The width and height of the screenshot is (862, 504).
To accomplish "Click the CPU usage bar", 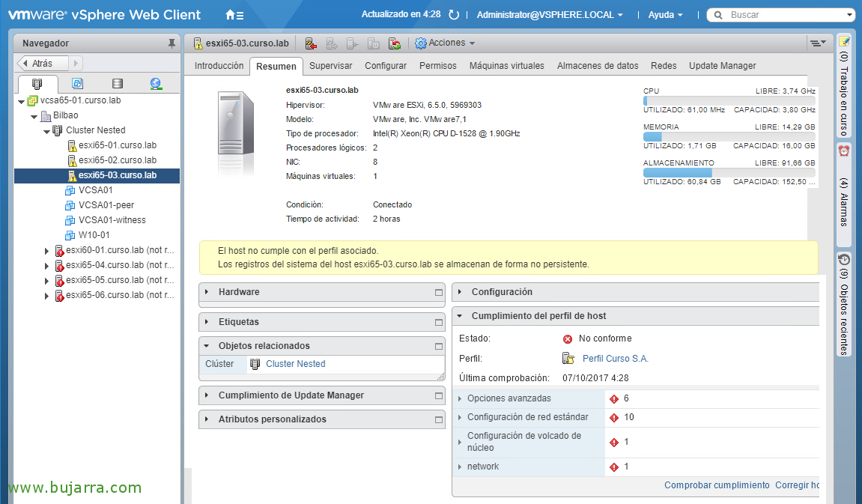I will [x=729, y=100].
